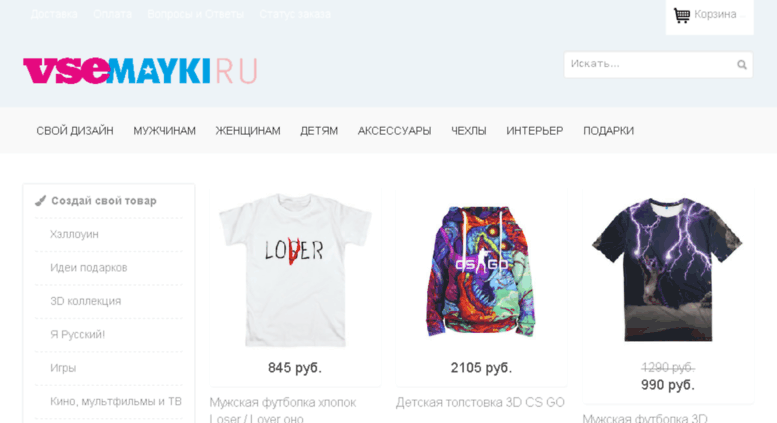Click the VseMayki.ru logo
The image size is (777, 423).
(140, 71)
